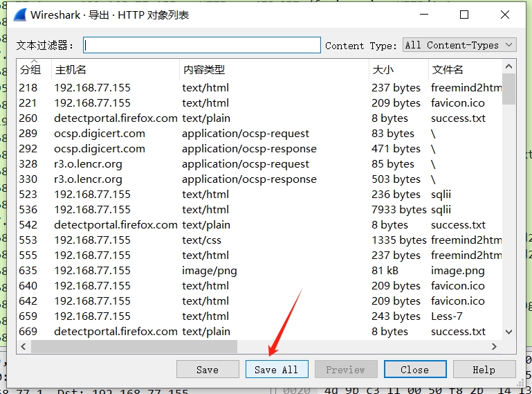Maximize the HTTP object list window
This screenshot has height=394, width=532.
pos(464,15)
